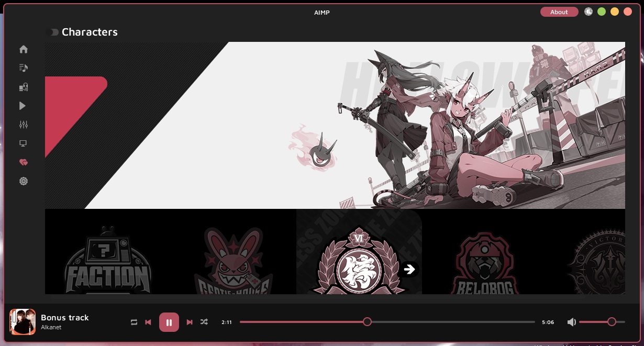Click the volume slider knob

point(612,322)
